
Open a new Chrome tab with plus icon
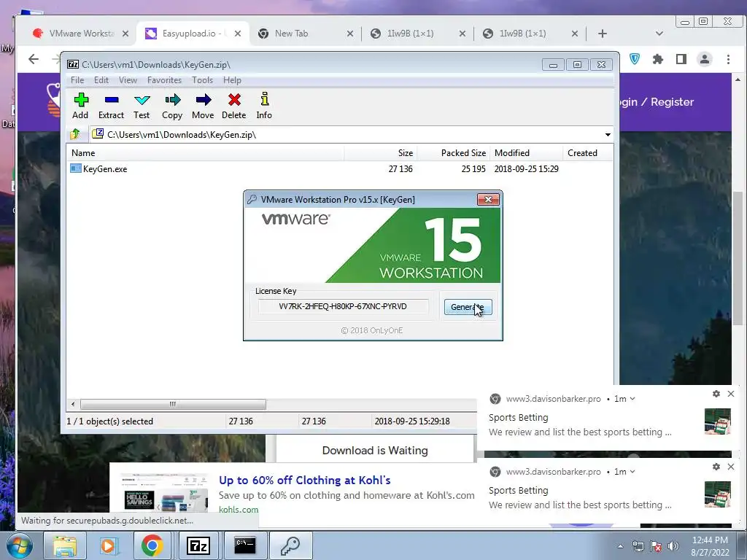point(602,34)
